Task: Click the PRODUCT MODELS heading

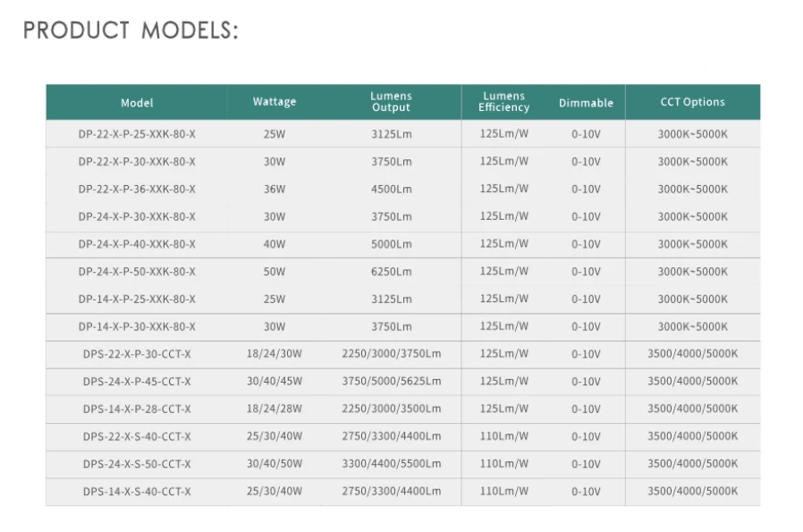Action: (x=131, y=30)
